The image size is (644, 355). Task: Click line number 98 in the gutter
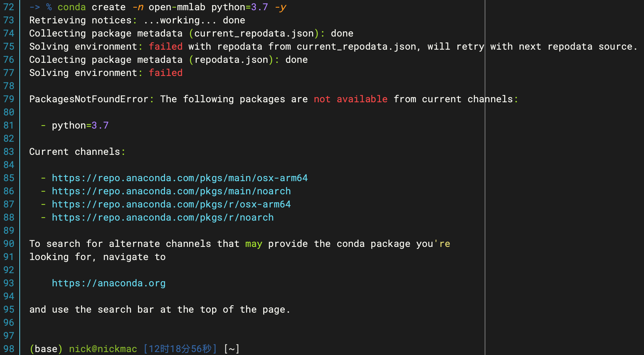coord(9,349)
